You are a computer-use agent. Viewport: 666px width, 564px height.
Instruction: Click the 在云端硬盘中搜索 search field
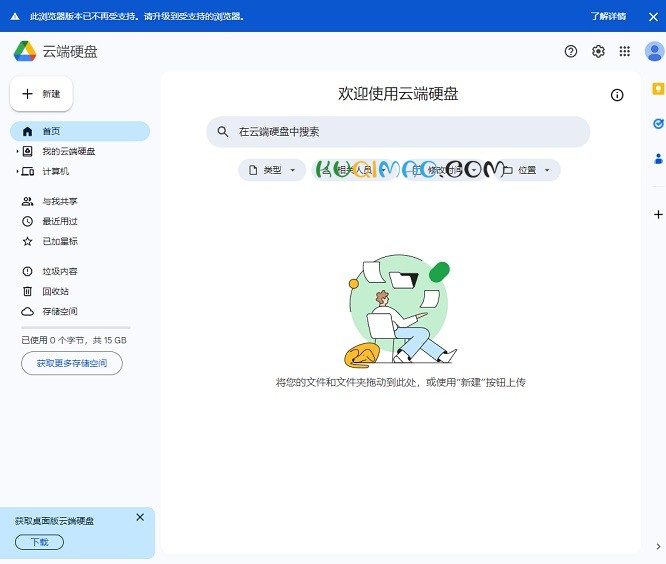pos(398,132)
